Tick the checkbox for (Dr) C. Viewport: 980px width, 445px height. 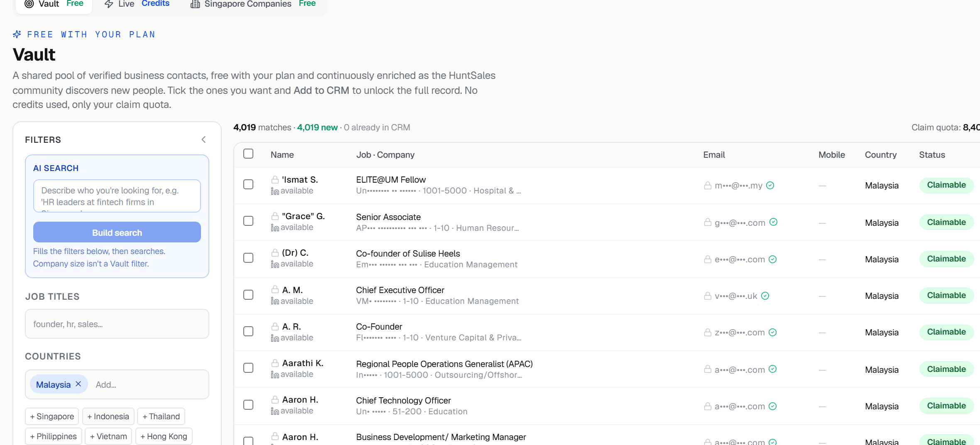248,258
